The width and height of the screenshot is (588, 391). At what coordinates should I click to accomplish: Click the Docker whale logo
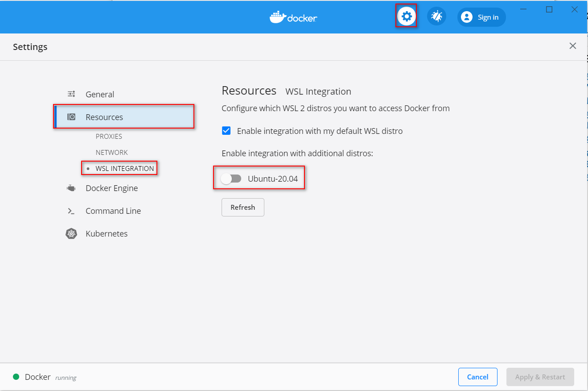[x=277, y=17]
